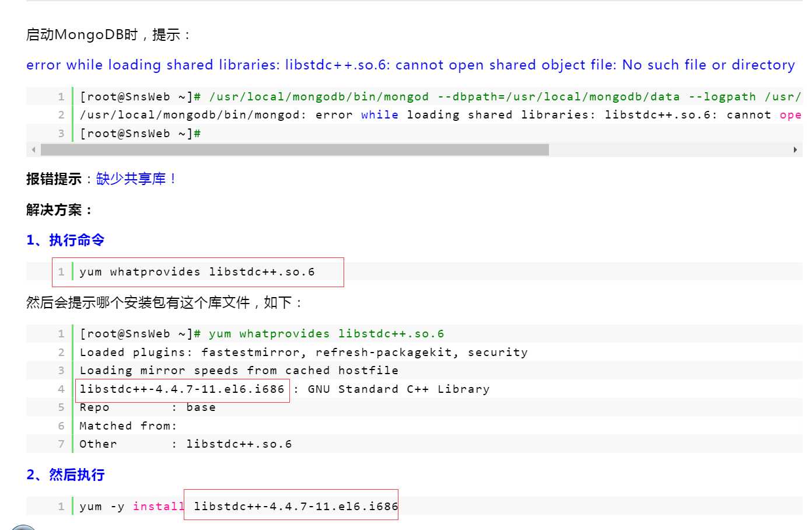Click the empty prompt line [root@SnsWeb ~]#

(140, 134)
